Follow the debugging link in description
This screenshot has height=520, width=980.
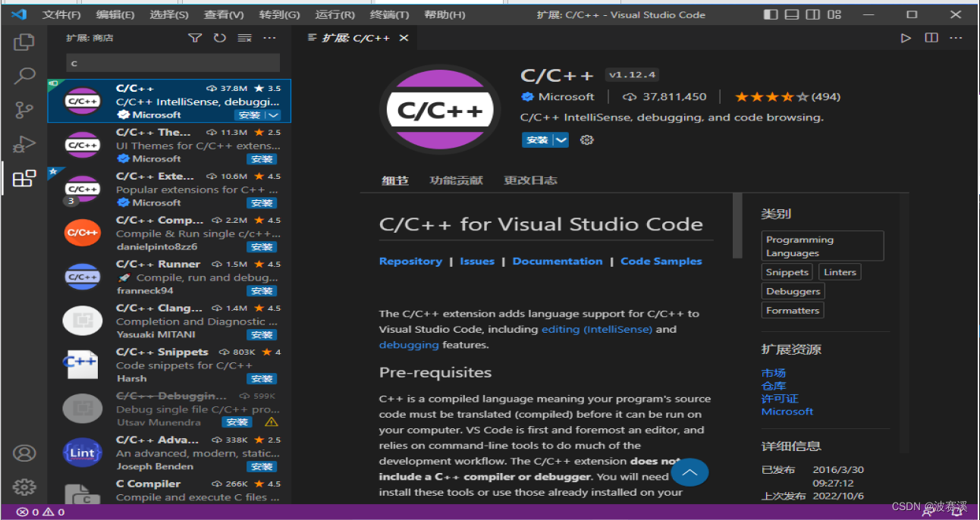coord(409,345)
